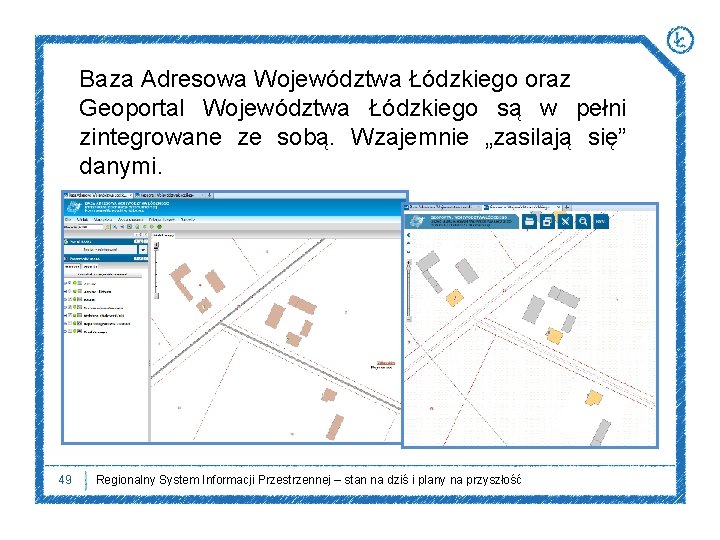Click wide button above layer tree list

pos(103,274)
